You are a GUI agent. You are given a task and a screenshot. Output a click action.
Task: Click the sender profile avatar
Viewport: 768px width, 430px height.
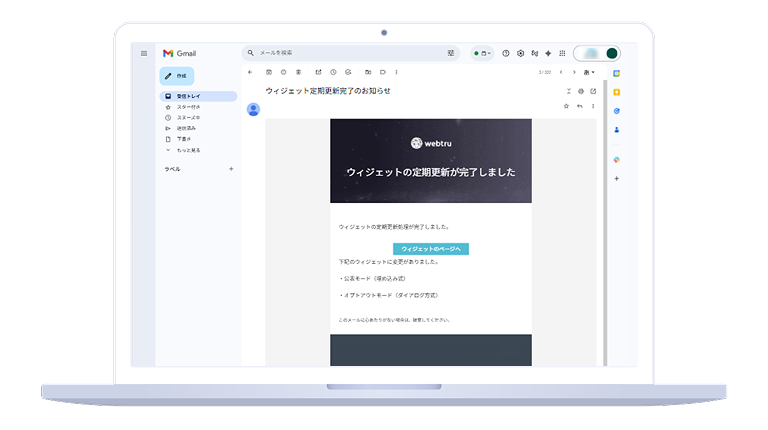(253, 109)
